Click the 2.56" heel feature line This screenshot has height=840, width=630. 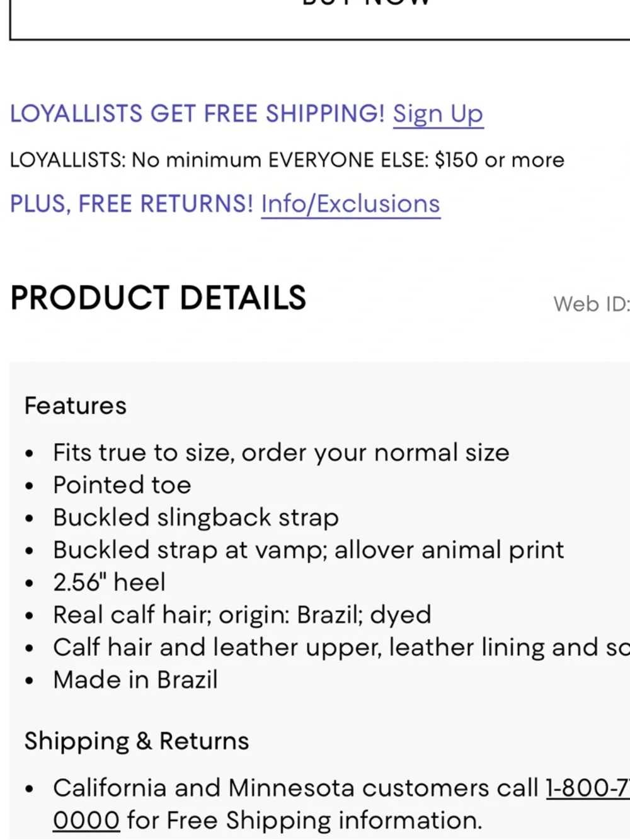110,582
